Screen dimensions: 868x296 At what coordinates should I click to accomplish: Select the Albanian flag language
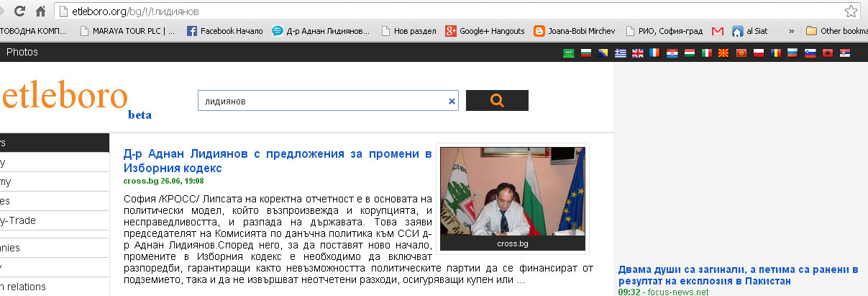click(828, 53)
